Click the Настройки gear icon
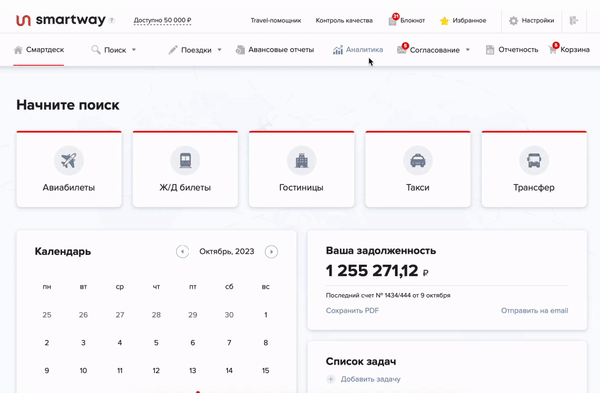 tap(513, 21)
